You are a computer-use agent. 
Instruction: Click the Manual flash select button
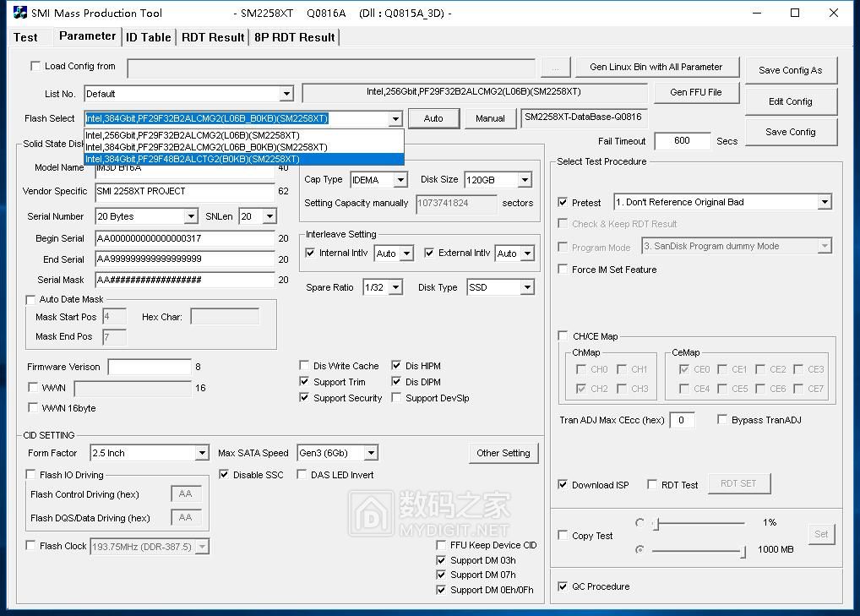pyautogui.click(x=490, y=118)
